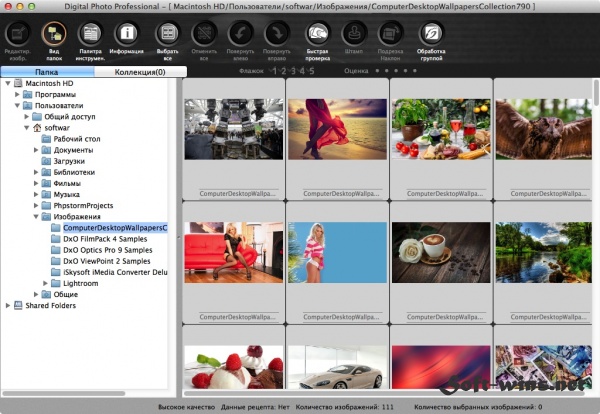This screenshot has height=414, width=600.
Task: Select the Фильмы folder
Action: coord(67,183)
